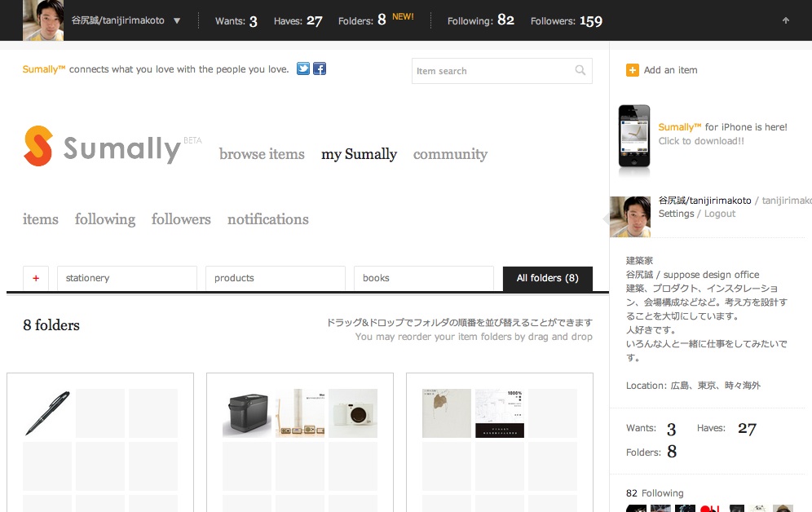Click Wants: 3 in top bar
Viewport: 812px width, 512px height.
tap(236, 21)
